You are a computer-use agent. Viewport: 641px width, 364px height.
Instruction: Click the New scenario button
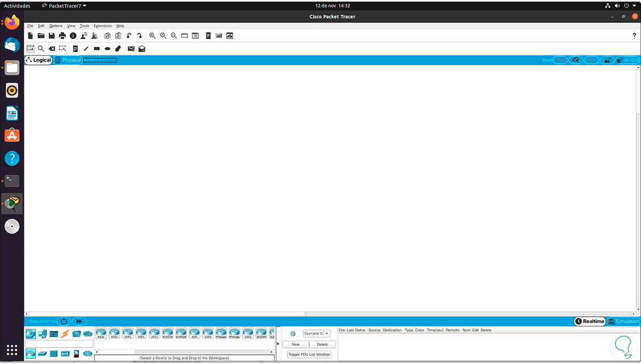point(295,344)
